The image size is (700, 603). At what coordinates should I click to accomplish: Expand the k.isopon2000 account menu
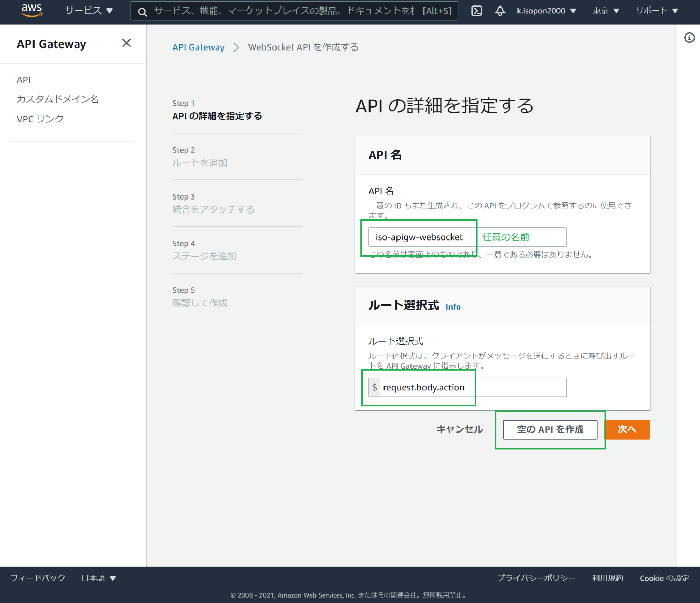545,11
